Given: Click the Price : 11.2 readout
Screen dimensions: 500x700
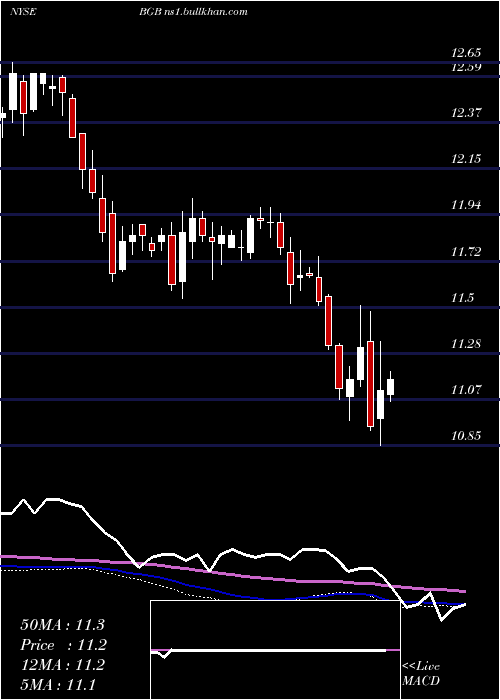Looking at the screenshot, I should pos(62,645).
